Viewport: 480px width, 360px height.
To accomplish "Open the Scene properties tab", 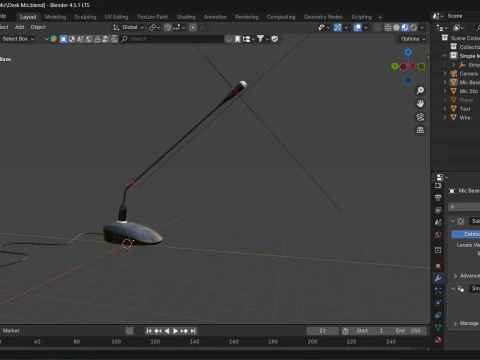I will [438, 223].
